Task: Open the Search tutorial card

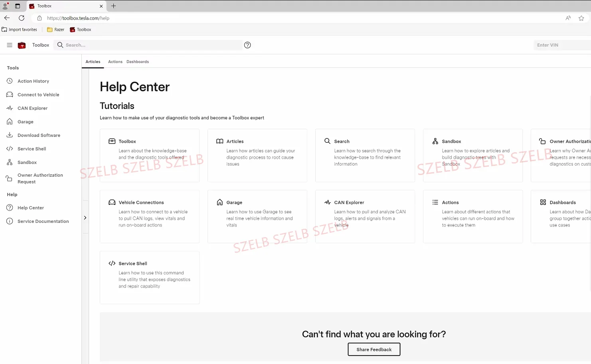Action: point(365,155)
